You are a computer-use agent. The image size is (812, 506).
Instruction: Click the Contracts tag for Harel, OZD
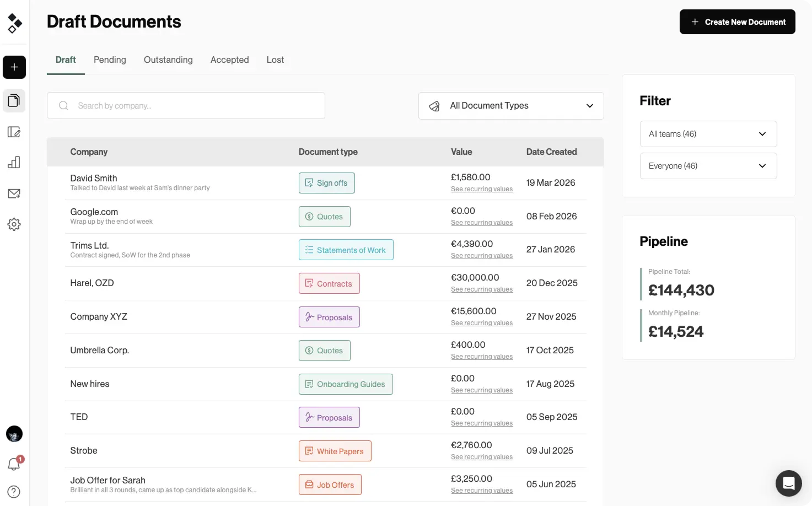[329, 284]
